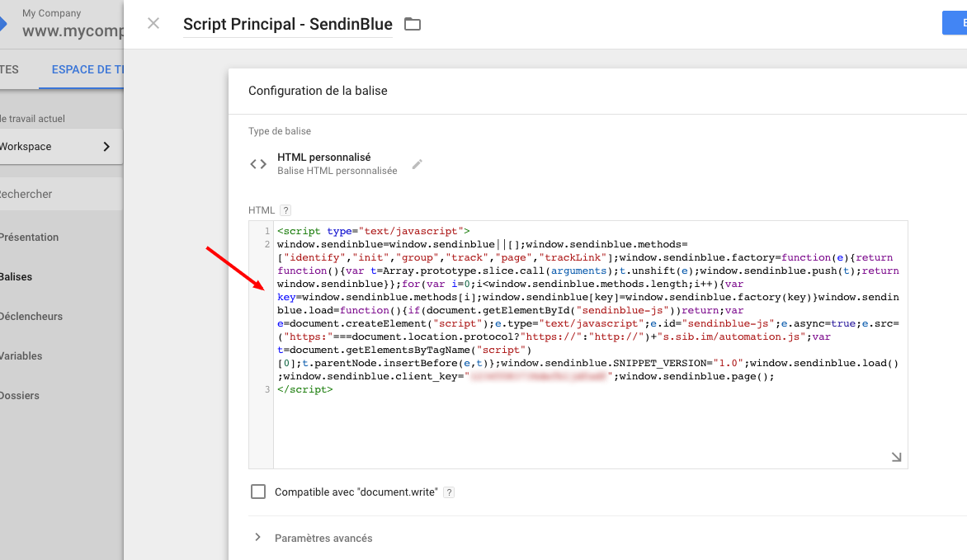Click line number 1 in code gutter
The height and width of the screenshot is (560, 967).
pyautogui.click(x=267, y=231)
